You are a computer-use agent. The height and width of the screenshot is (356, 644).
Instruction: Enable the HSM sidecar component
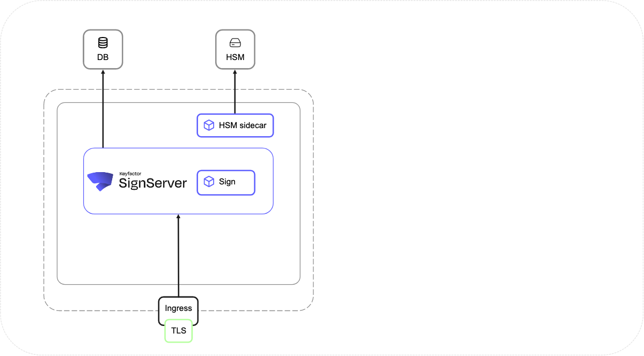click(235, 125)
